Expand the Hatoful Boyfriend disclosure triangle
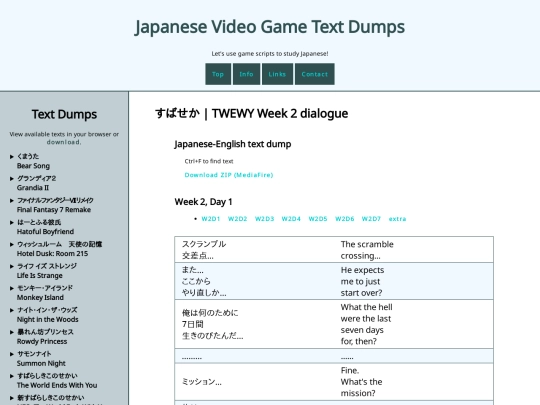This screenshot has height=405, width=540. tap(12, 222)
